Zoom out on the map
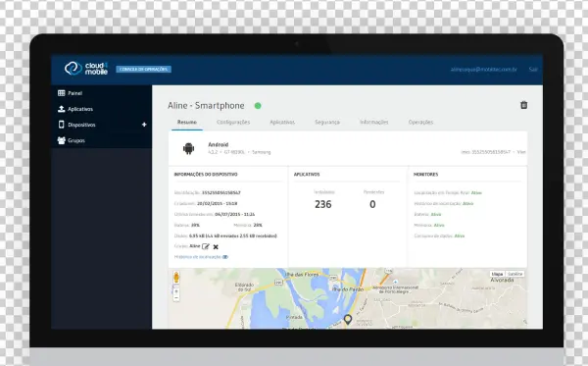The image size is (588, 366). pos(176,297)
